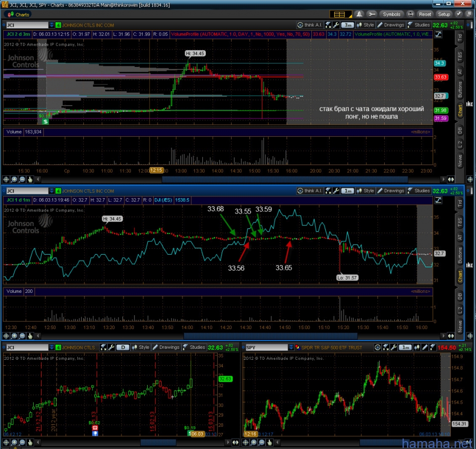Screen dimensions: 476x449
Task: Open Style menu in the middle chart
Action: 365,190
